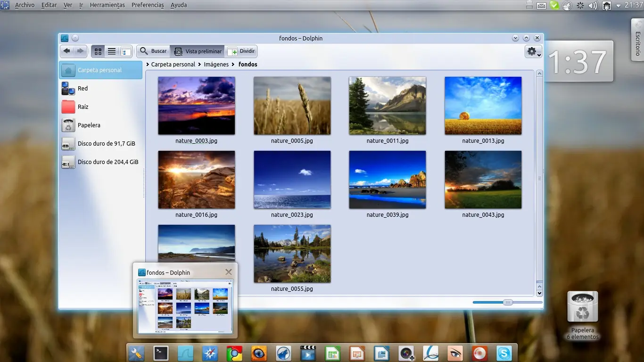Screen dimensions: 644x362
Task: Switch to icons view mode
Action: click(98, 51)
